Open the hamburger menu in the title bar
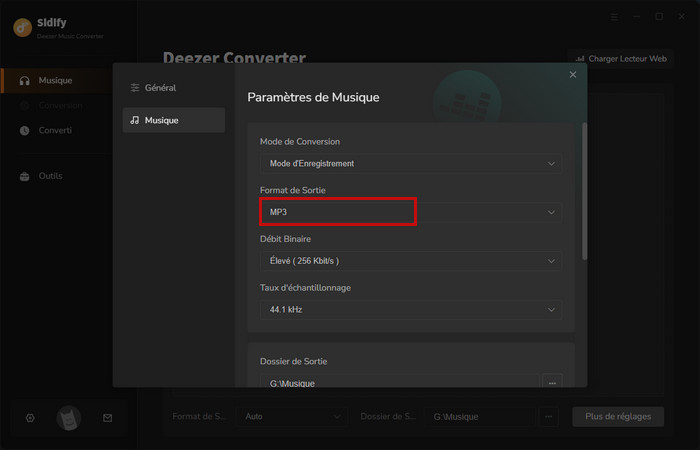 tap(614, 17)
